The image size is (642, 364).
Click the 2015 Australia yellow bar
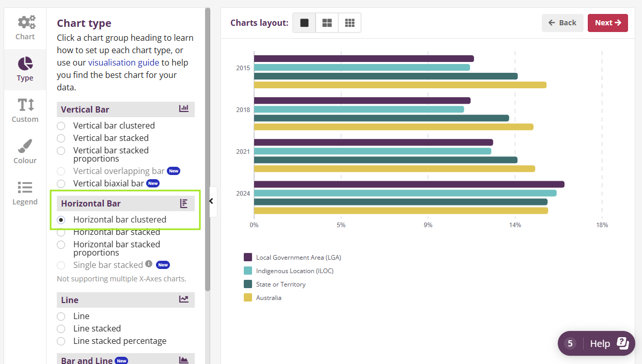tap(400, 85)
